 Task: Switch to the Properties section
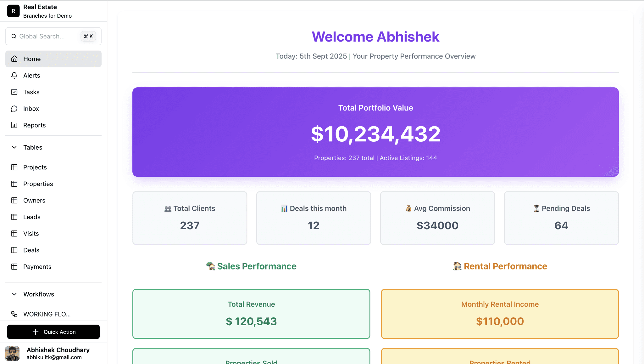coord(38,184)
